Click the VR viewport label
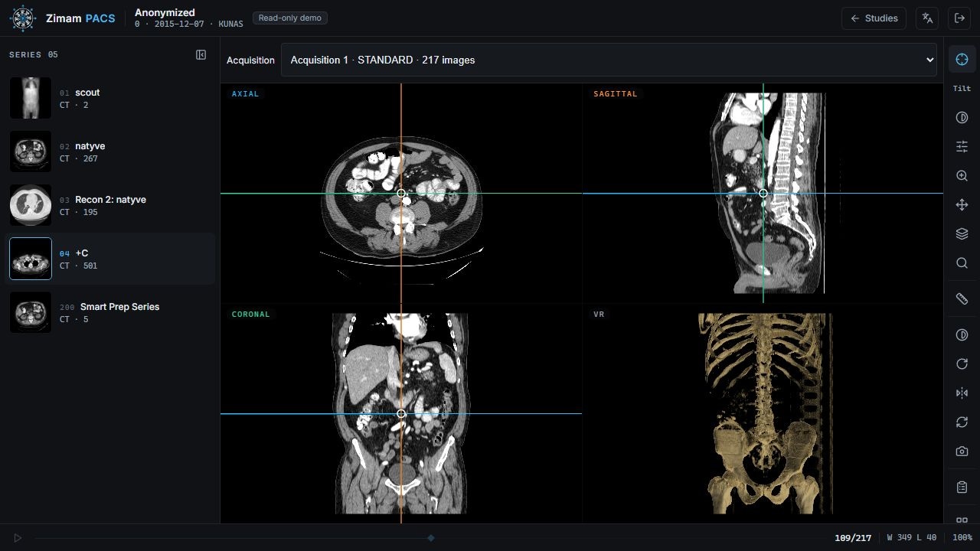Screen dimensions: 980x551 click(x=599, y=315)
